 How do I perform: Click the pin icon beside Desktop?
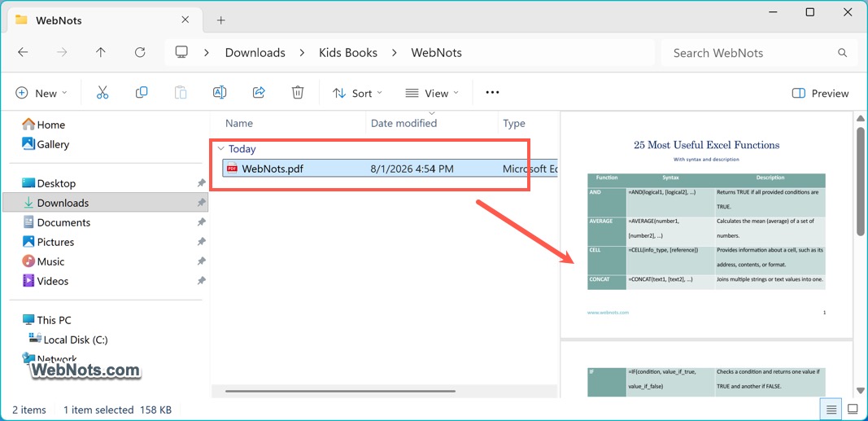point(202,183)
